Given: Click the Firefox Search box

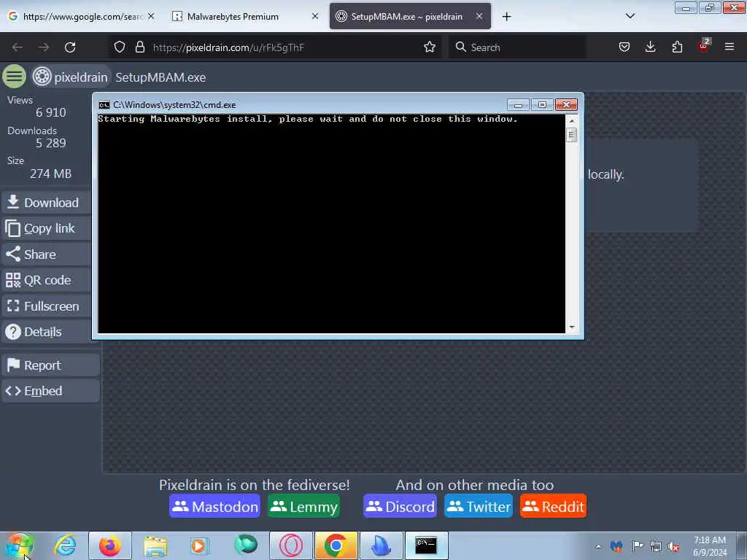Looking at the screenshot, I should 517,47.
